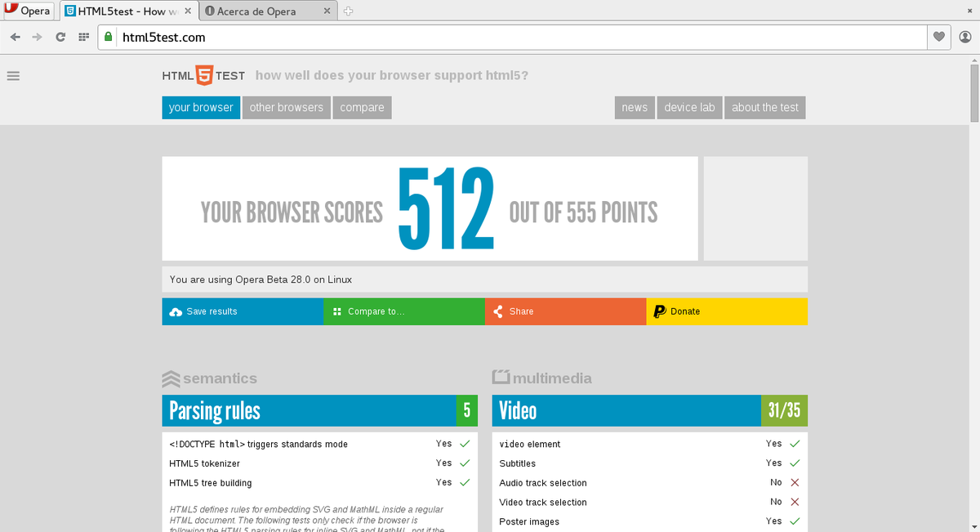Open 'about the test' page

[765, 107]
